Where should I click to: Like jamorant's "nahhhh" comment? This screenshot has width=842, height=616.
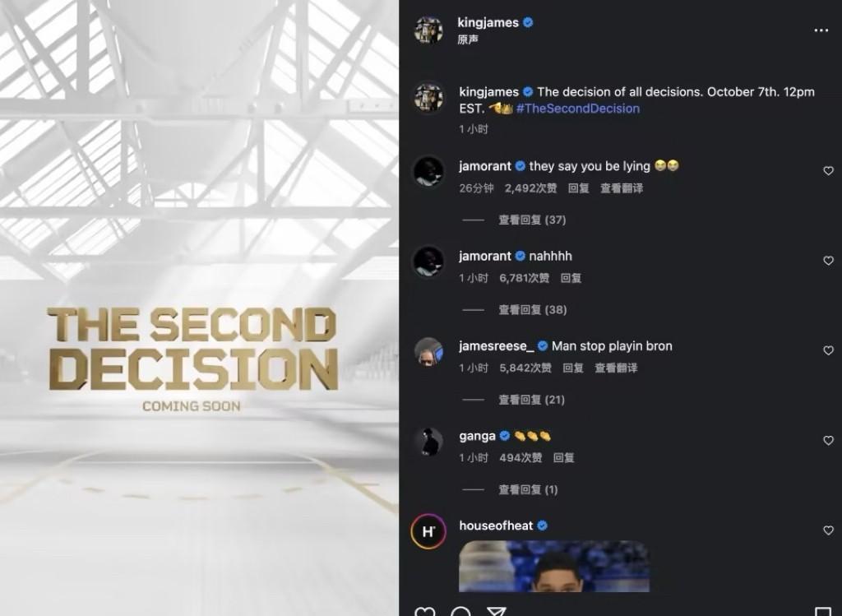pyautogui.click(x=828, y=261)
